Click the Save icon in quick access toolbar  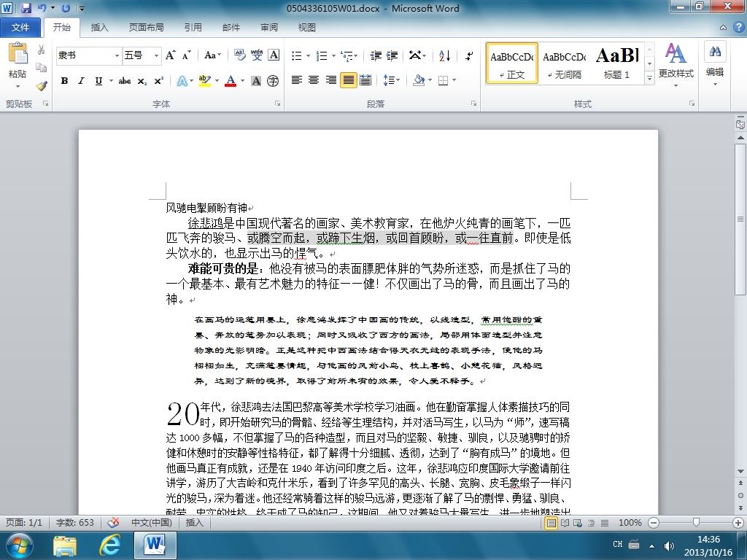tap(26, 8)
